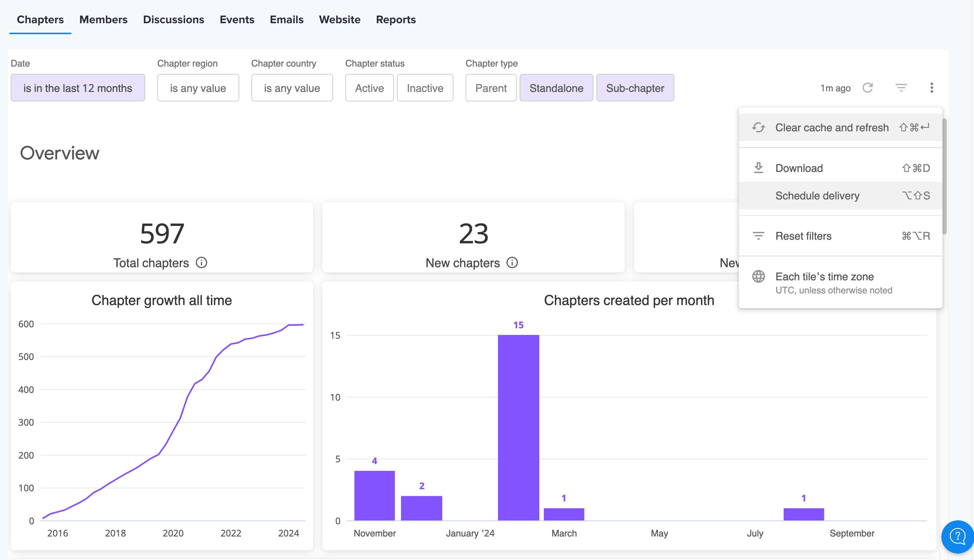Click the Total chapters info icon
Viewport: 974px width, 560px height.
tap(201, 263)
